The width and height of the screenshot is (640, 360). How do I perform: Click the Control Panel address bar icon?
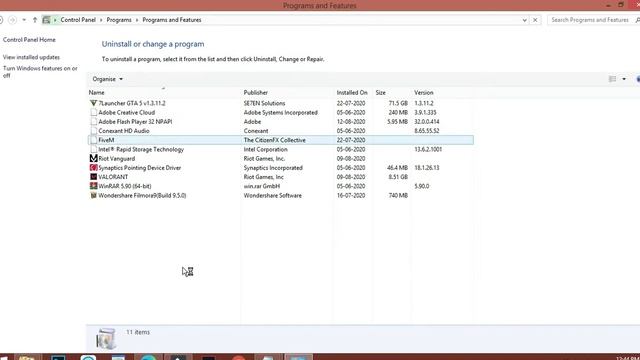[46, 20]
